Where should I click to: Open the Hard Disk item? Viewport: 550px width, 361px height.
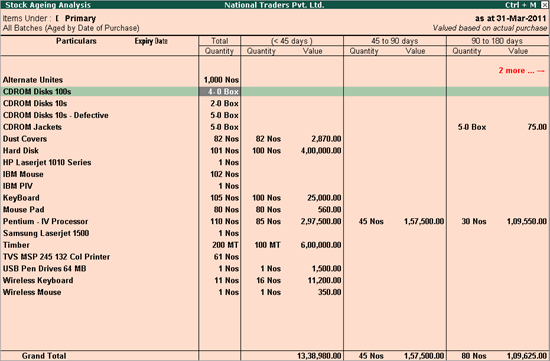click(x=21, y=151)
